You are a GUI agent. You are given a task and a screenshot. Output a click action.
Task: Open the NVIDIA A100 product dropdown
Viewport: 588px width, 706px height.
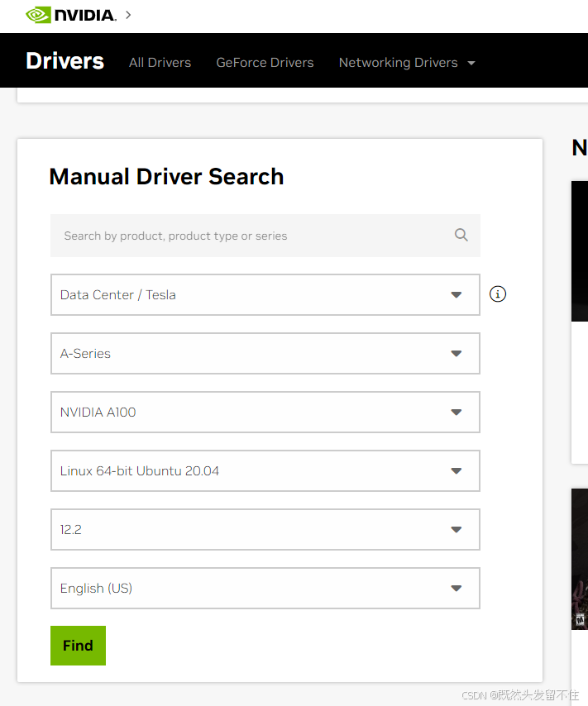tap(265, 412)
